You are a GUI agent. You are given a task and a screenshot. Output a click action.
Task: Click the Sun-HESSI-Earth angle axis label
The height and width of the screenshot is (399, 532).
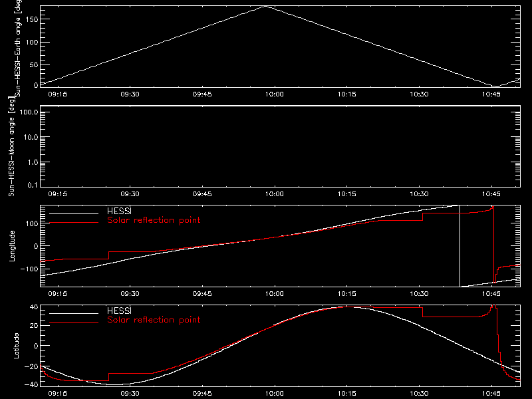tap(18, 49)
